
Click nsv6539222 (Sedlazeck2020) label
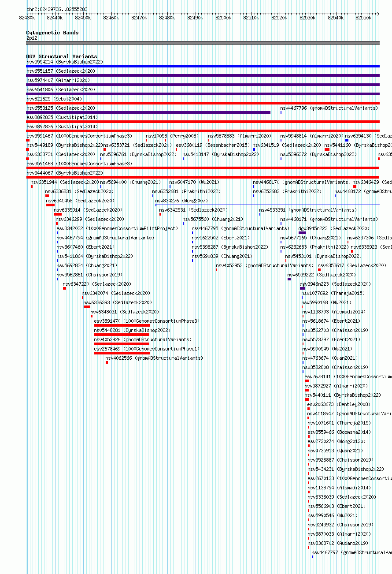(322, 275)
